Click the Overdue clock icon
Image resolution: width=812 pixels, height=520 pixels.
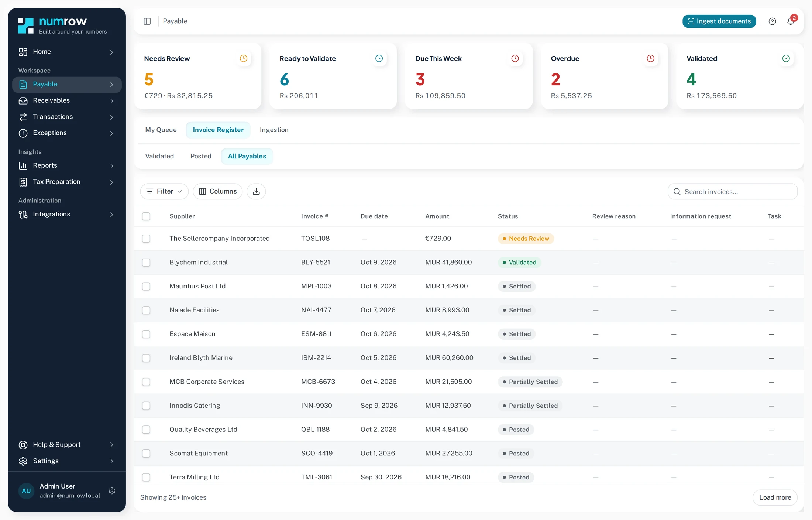coord(650,58)
